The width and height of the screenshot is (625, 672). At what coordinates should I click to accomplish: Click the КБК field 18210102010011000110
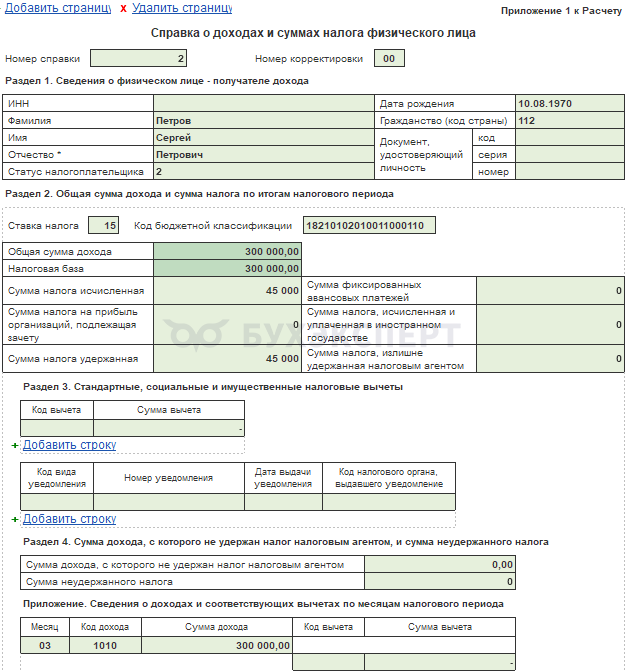[x=369, y=225]
